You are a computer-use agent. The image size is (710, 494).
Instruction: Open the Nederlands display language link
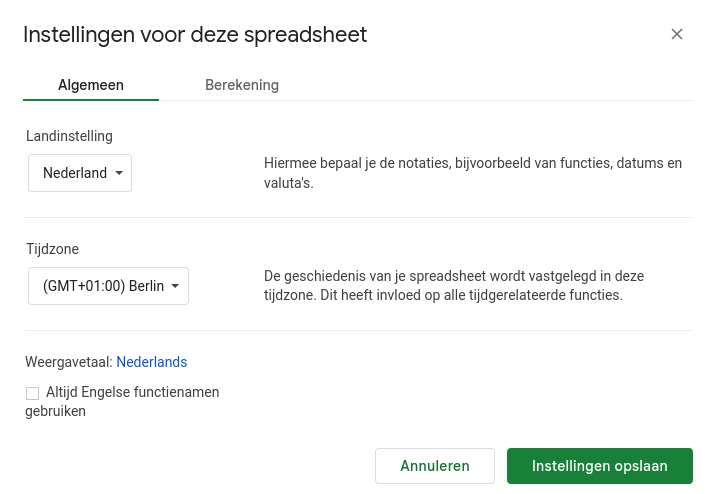[152, 362]
